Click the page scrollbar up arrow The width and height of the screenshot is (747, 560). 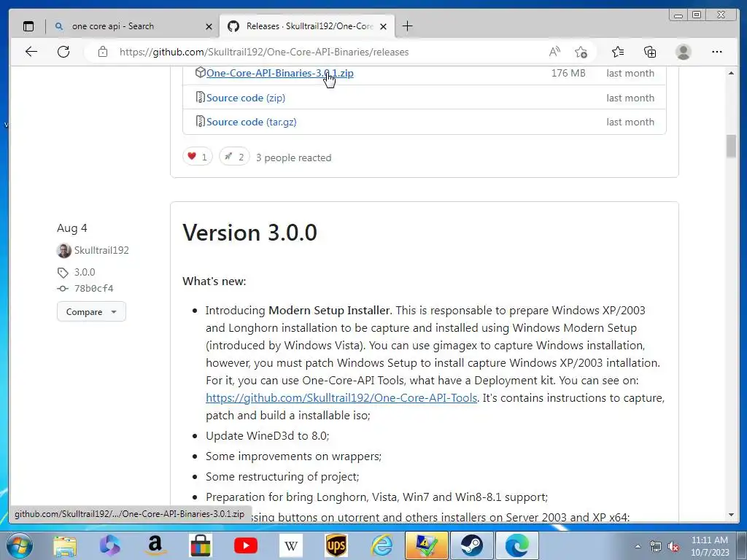click(731, 73)
